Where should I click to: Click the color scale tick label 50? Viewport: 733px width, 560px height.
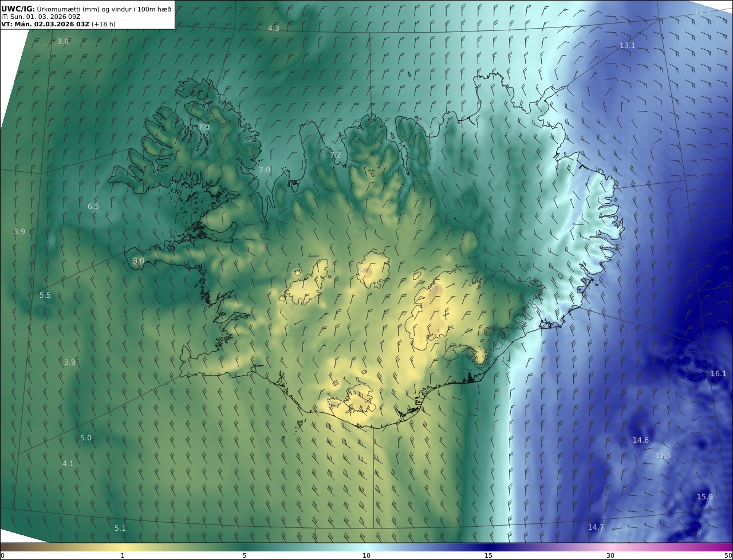pyautogui.click(x=728, y=555)
